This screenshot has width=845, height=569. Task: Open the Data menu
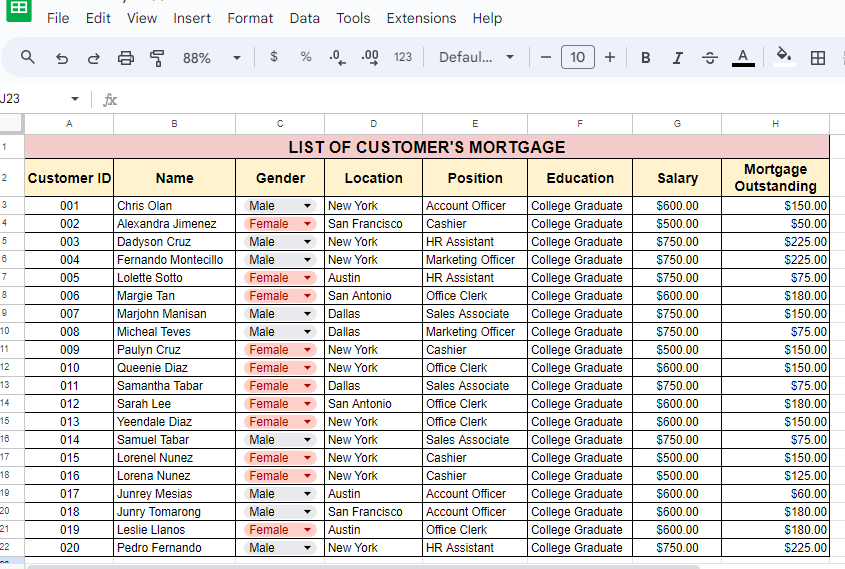(304, 18)
